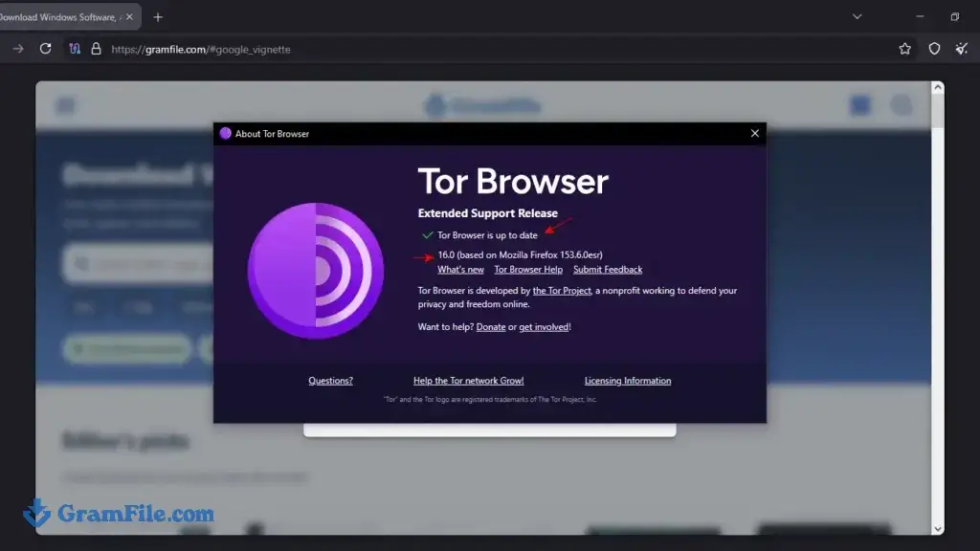Close the About Tor Browser dialog
The image size is (980, 551).
(754, 133)
